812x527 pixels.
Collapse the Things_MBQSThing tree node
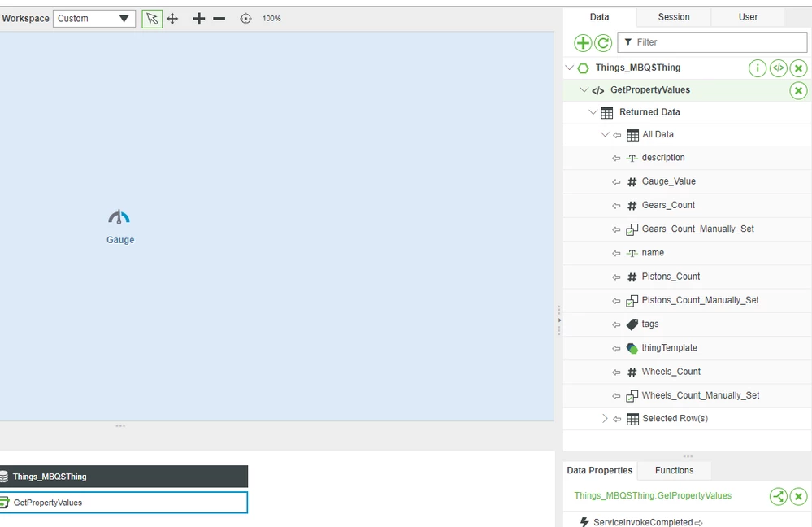click(x=570, y=68)
